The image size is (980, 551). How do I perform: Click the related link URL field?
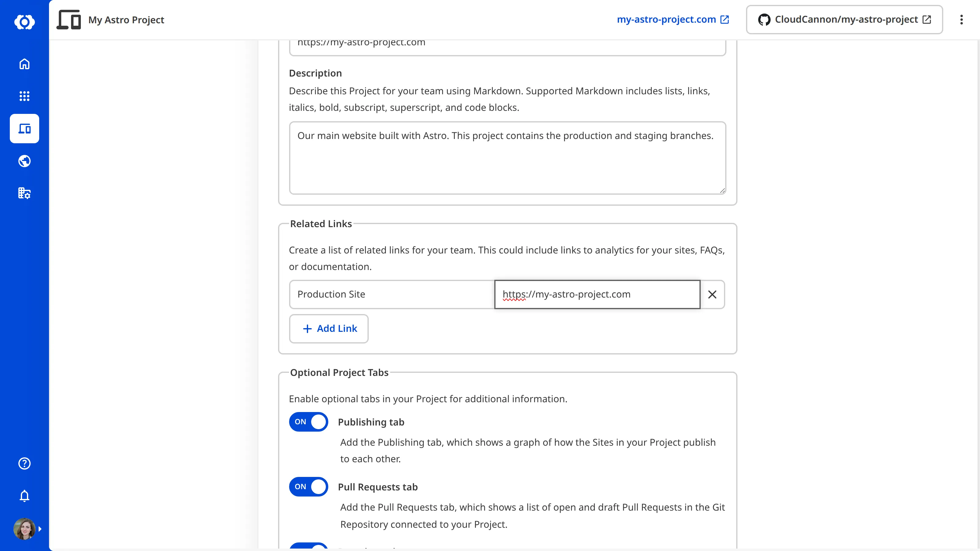click(x=597, y=294)
